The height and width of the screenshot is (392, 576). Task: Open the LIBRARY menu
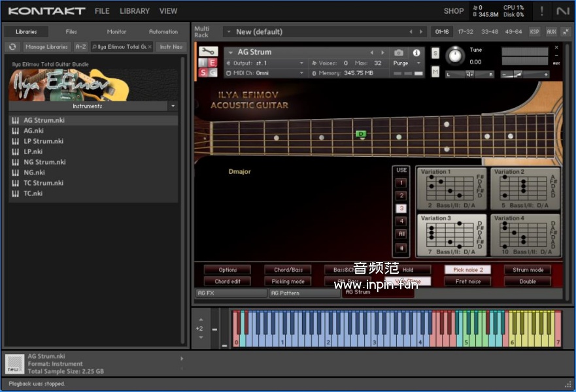click(134, 11)
